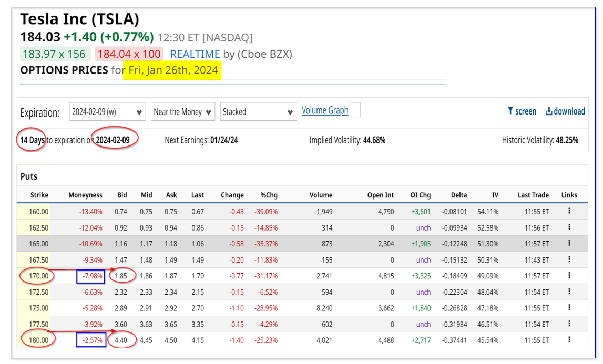Sort table by Volume column header
The height and width of the screenshot is (364, 603).
[x=321, y=195]
